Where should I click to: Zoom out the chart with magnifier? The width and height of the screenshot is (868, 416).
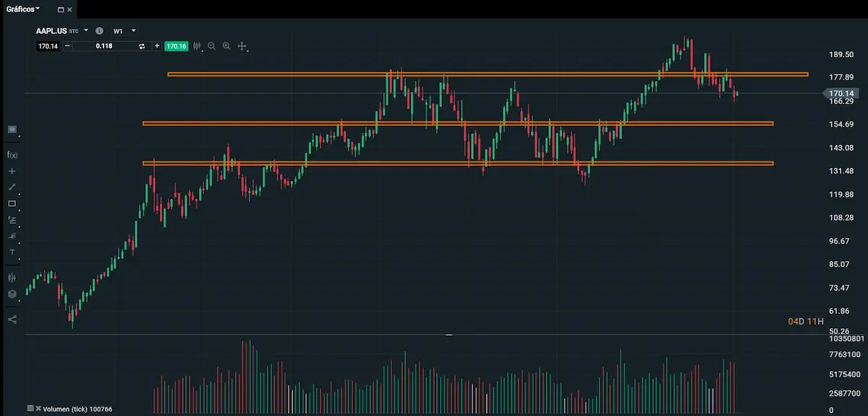(211, 46)
